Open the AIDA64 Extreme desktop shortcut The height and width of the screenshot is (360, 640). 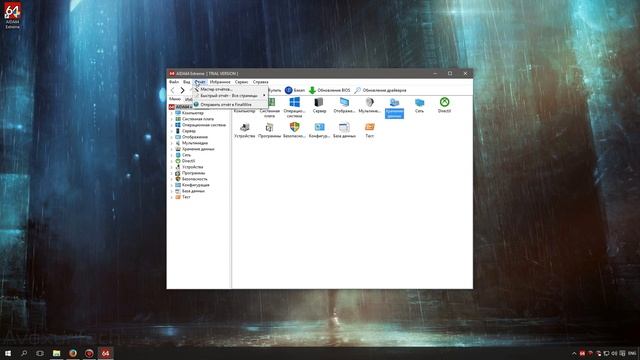coord(12,16)
